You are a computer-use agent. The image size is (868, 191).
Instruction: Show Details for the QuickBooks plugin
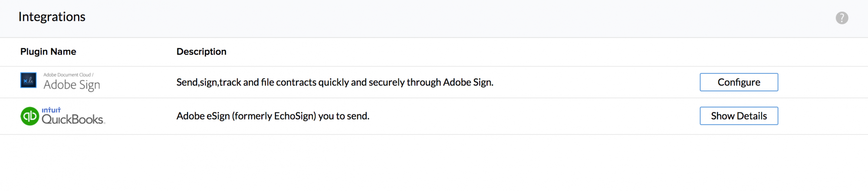click(739, 116)
